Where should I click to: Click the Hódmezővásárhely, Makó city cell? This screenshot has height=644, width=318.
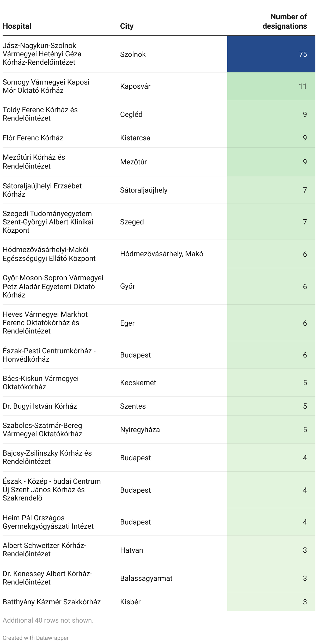[162, 254]
